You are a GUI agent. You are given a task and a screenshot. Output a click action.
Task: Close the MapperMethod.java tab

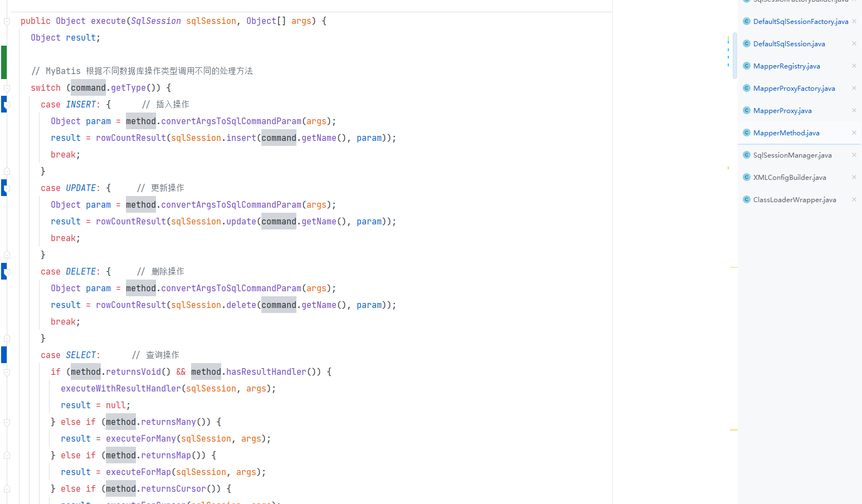pyautogui.click(x=854, y=133)
